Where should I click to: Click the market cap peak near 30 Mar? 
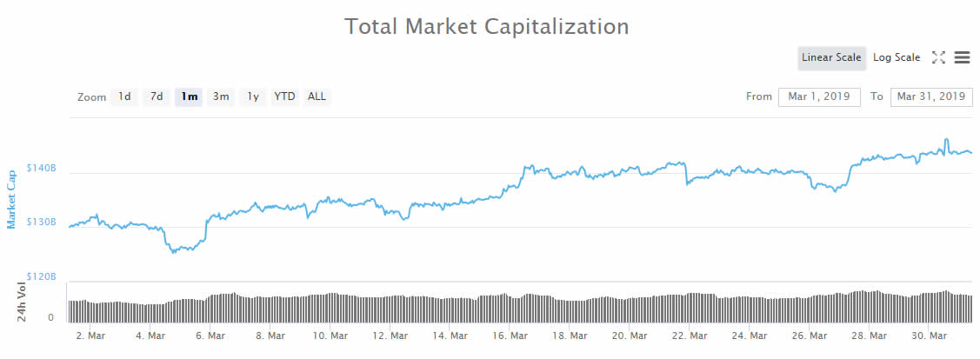(945, 140)
